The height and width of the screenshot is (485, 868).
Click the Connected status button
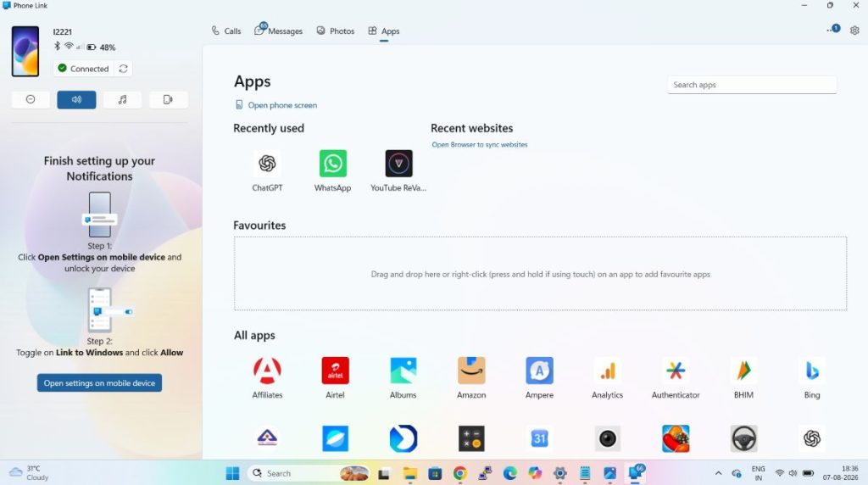point(84,69)
